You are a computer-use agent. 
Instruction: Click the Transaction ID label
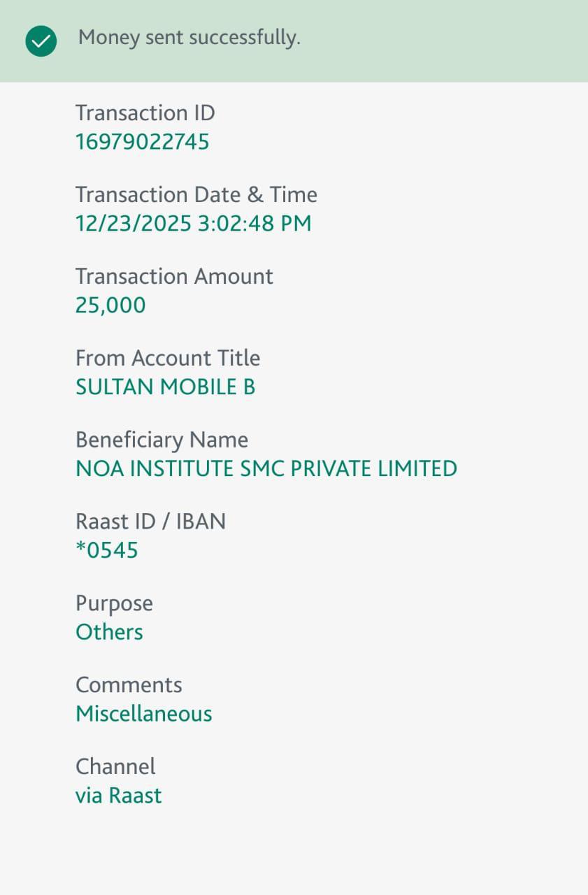[145, 113]
